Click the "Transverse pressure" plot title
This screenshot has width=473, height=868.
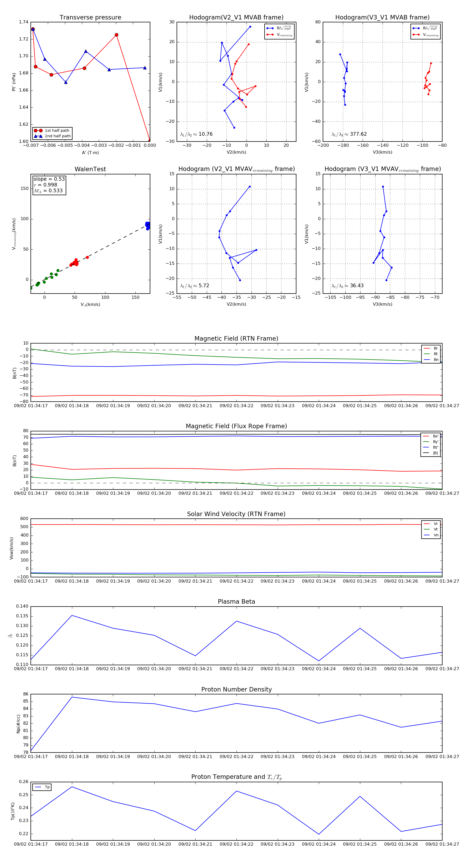90,18
